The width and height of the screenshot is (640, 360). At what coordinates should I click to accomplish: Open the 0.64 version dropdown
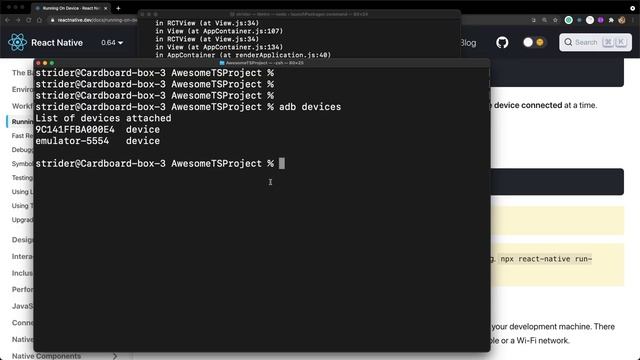(112, 42)
